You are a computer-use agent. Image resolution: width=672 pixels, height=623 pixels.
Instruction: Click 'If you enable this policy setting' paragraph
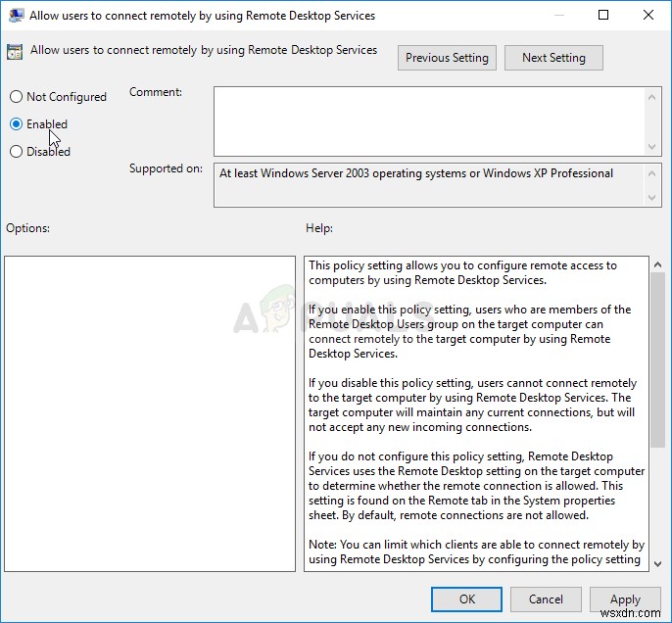[470, 331]
